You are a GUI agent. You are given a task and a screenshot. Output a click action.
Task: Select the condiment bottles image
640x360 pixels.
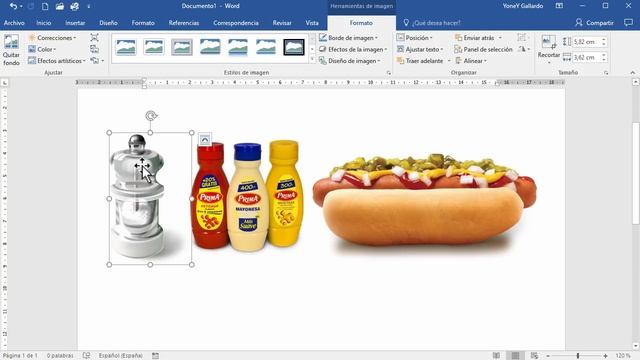(x=248, y=195)
